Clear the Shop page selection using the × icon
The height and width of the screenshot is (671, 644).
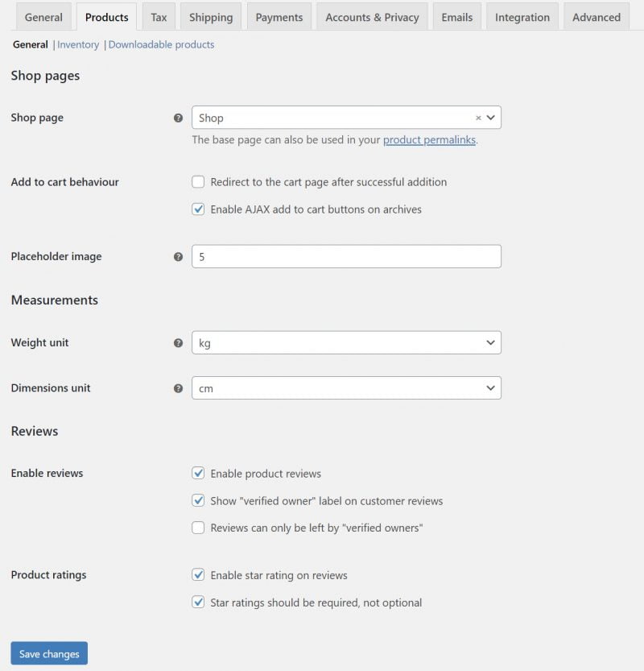pyautogui.click(x=477, y=118)
